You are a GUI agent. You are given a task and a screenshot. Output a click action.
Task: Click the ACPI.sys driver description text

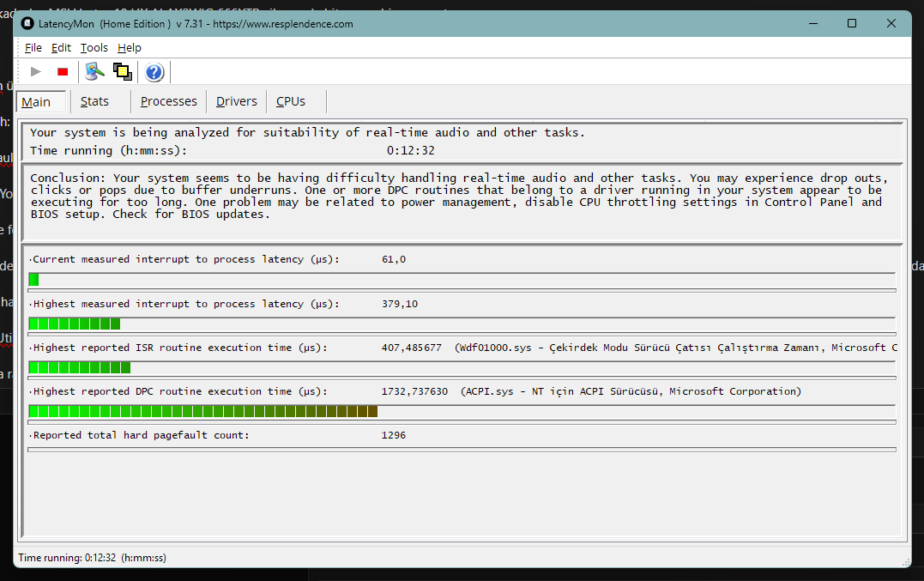631,391
